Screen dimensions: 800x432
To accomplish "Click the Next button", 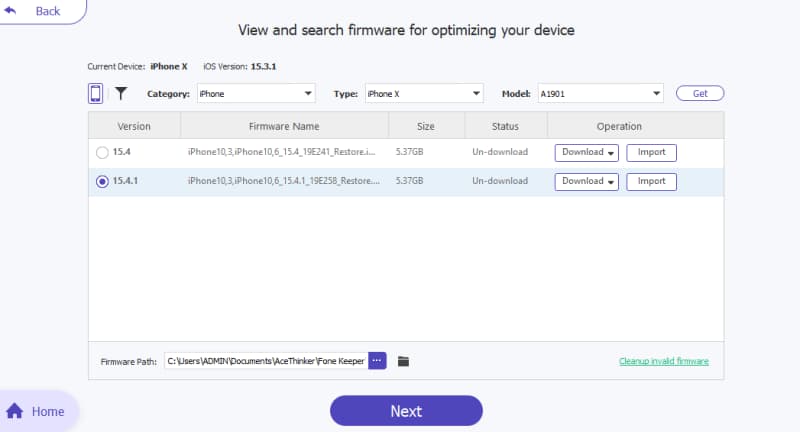I will point(406,411).
